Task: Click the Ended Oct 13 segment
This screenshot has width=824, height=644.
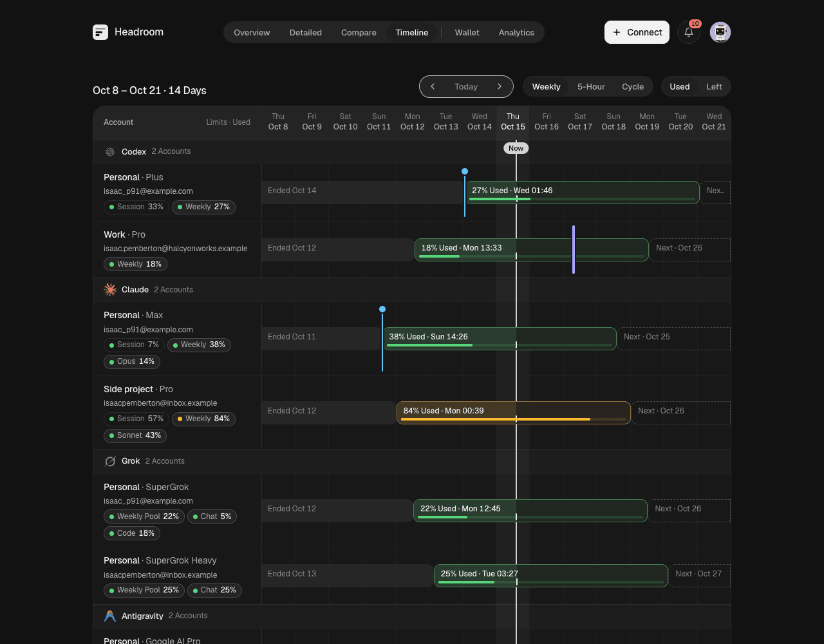Action: click(x=348, y=576)
